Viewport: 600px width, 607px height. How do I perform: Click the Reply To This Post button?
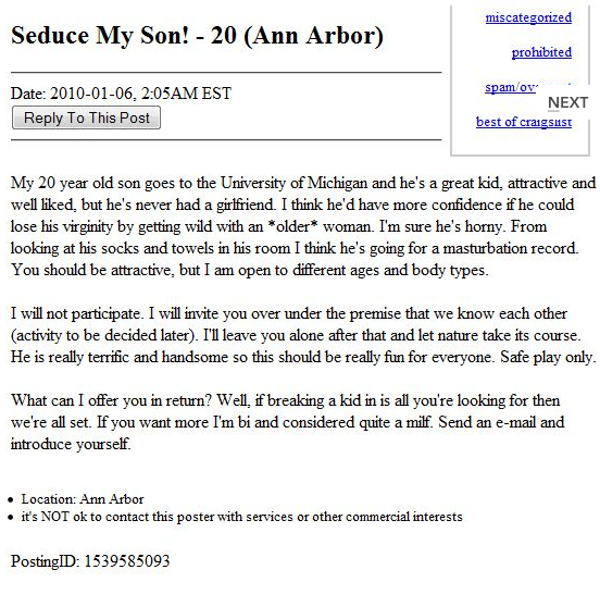[x=85, y=118]
